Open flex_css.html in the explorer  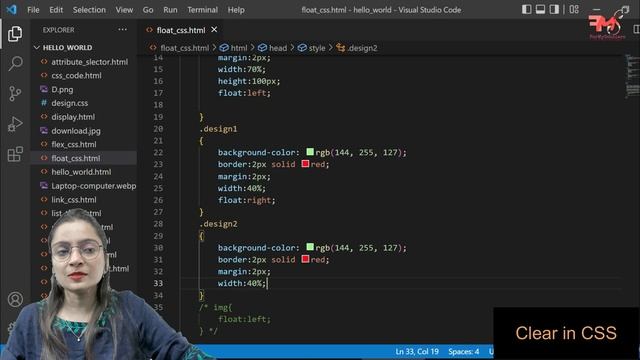coord(73,144)
